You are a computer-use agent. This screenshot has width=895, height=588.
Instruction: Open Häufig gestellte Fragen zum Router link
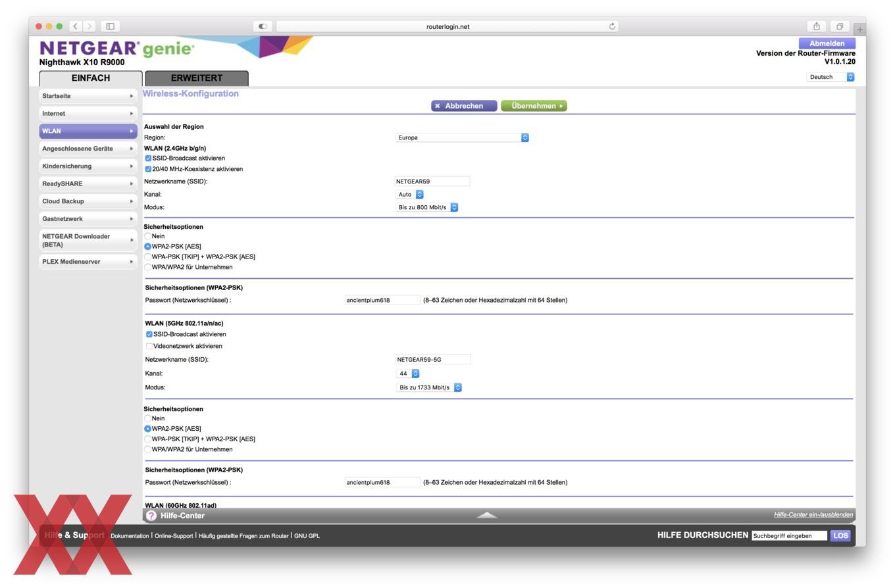[x=243, y=536]
